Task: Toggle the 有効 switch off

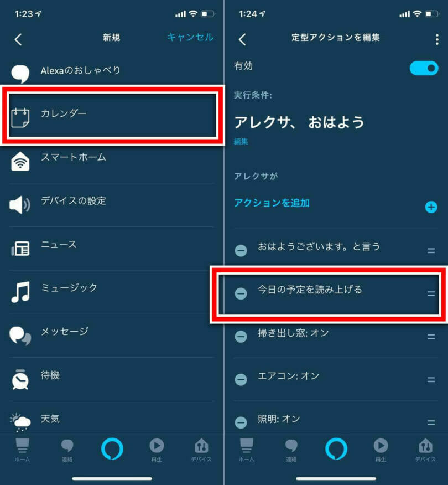Action: click(x=424, y=68)
